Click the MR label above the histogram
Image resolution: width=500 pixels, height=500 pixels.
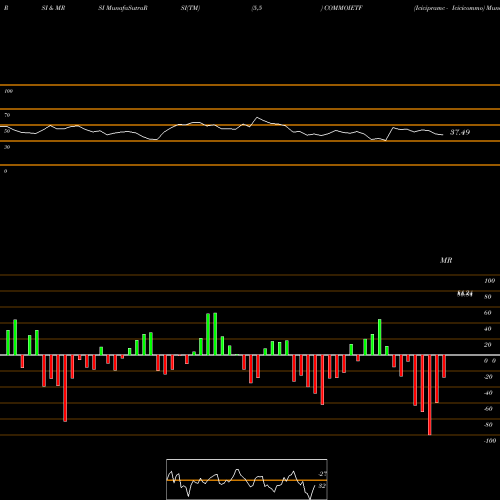pos(446,260)
